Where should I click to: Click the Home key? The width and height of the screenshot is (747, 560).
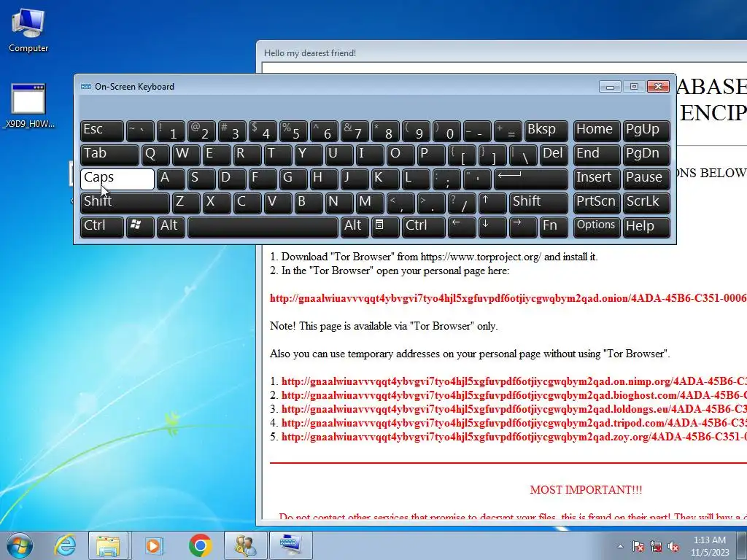click(x=597, y=131)
